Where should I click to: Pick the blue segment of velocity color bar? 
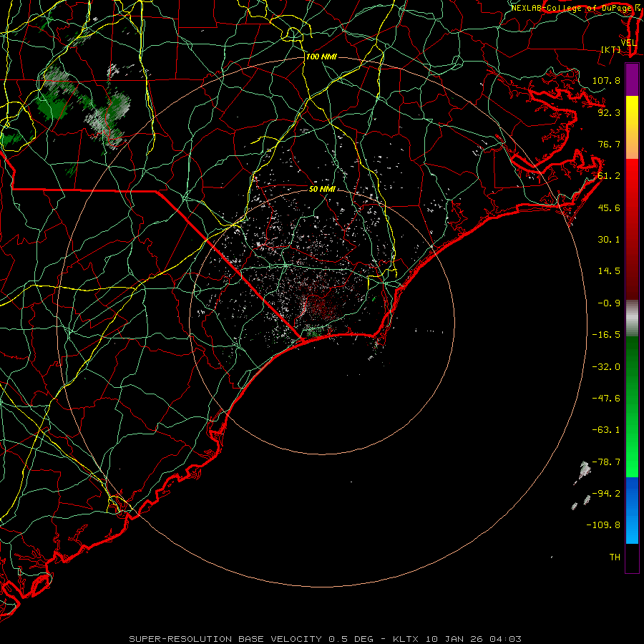632,510
